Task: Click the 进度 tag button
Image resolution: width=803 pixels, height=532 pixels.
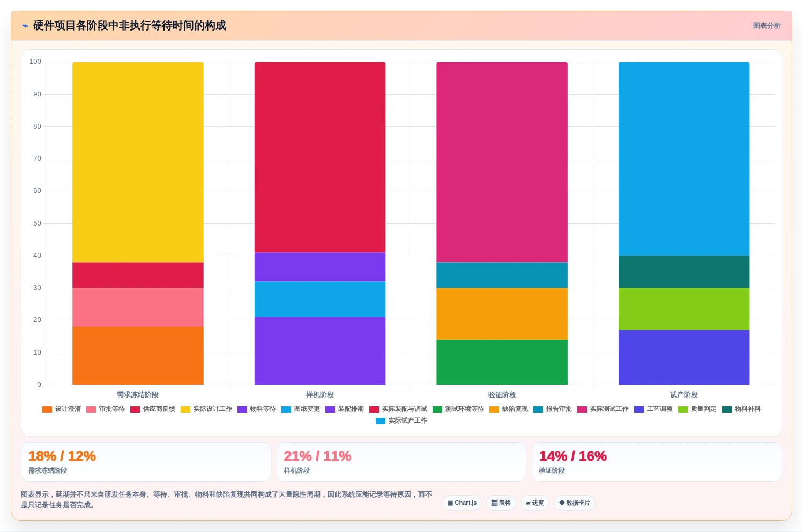Action: pos(535,503)
